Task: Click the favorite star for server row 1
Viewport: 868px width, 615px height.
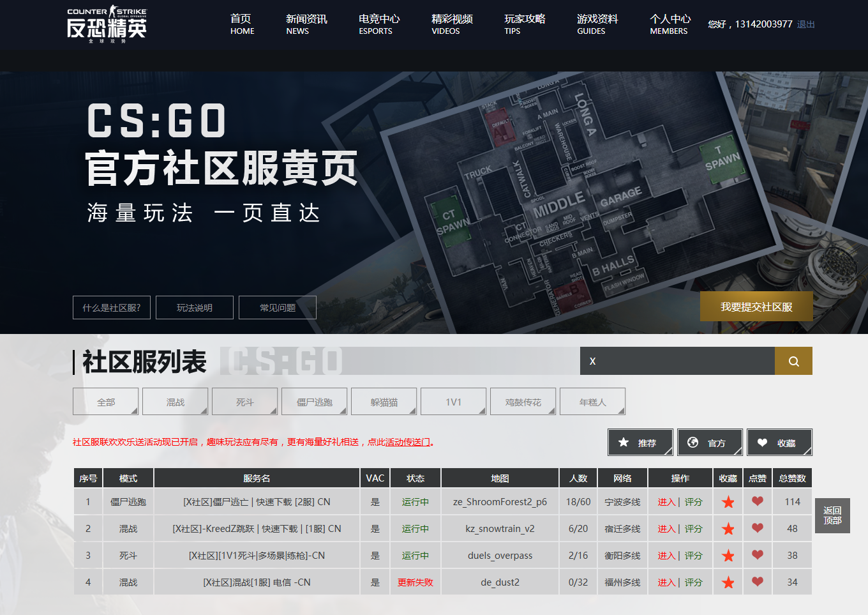Action: (x=728, y=502)
